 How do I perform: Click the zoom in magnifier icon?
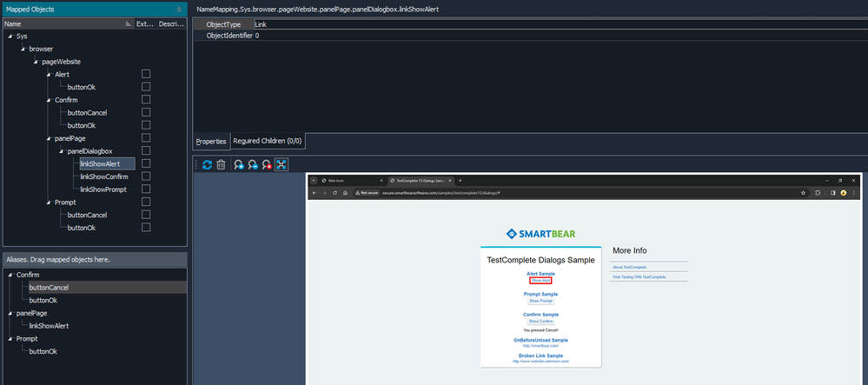coord(238,164)
